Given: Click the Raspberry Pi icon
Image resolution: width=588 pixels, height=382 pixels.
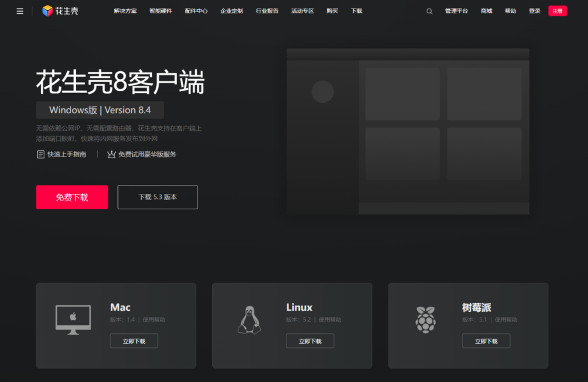Looking at the screenshot, I should tap(426, 320).
